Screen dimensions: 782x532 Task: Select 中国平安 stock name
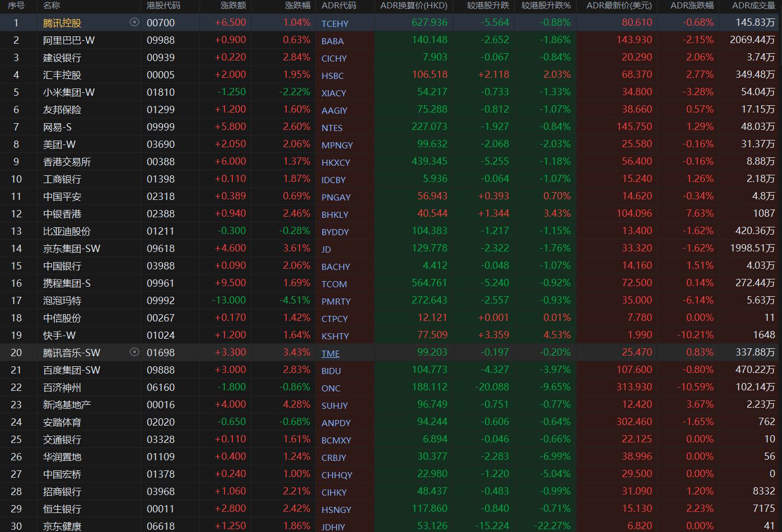(62, 197)
